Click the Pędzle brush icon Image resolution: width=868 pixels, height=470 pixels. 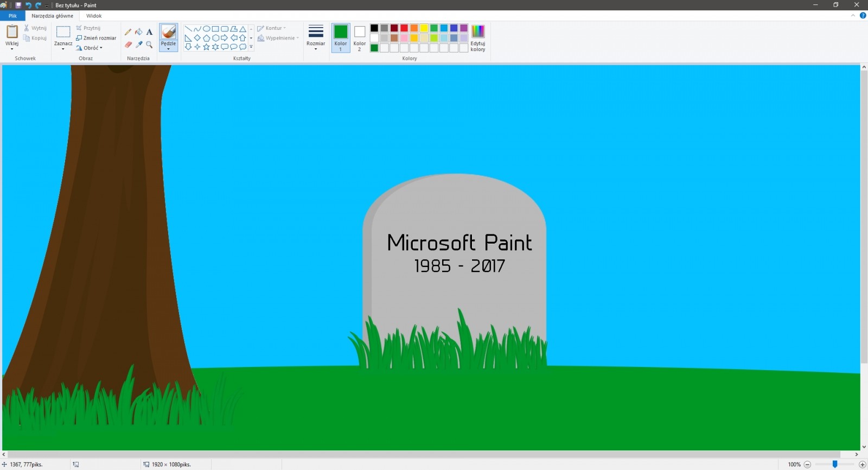click(168, 32)
